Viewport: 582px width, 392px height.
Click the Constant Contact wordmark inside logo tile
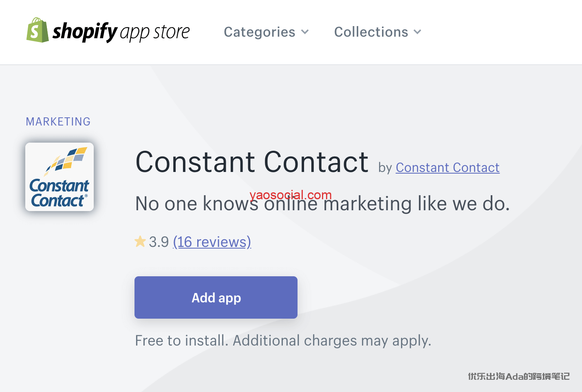pos(59,193)
